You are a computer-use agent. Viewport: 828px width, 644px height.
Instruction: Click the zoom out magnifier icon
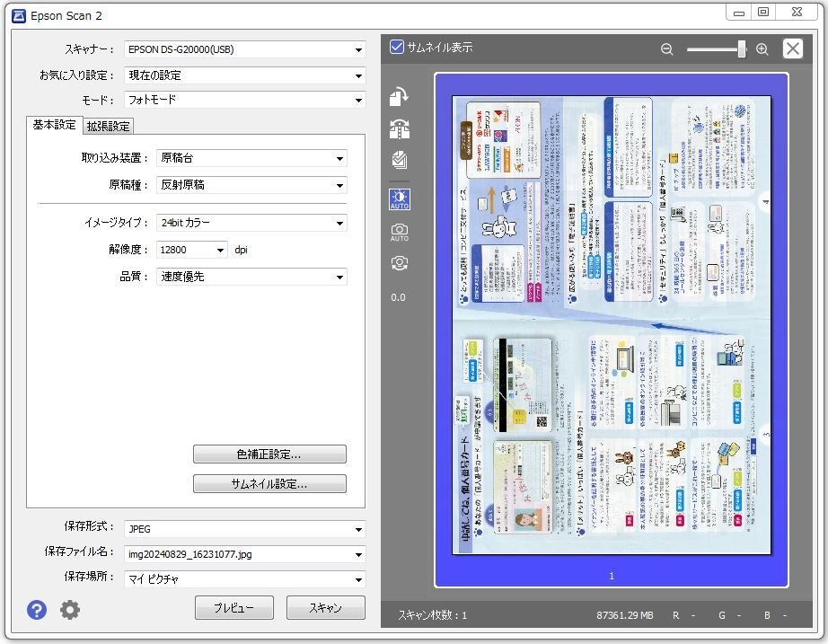pos(666,49)
